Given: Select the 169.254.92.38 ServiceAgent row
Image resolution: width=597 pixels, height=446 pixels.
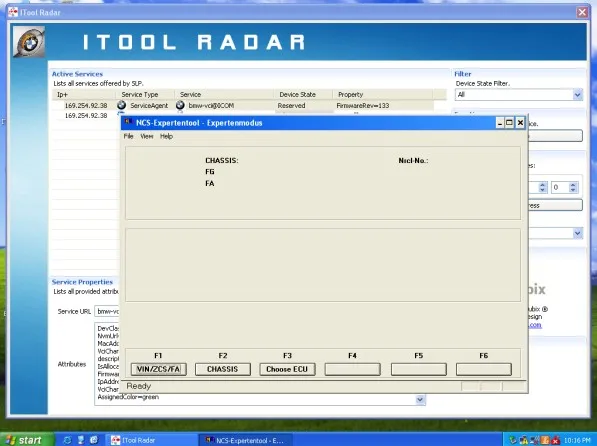Looking at the screenshot, I should (244, 106).
